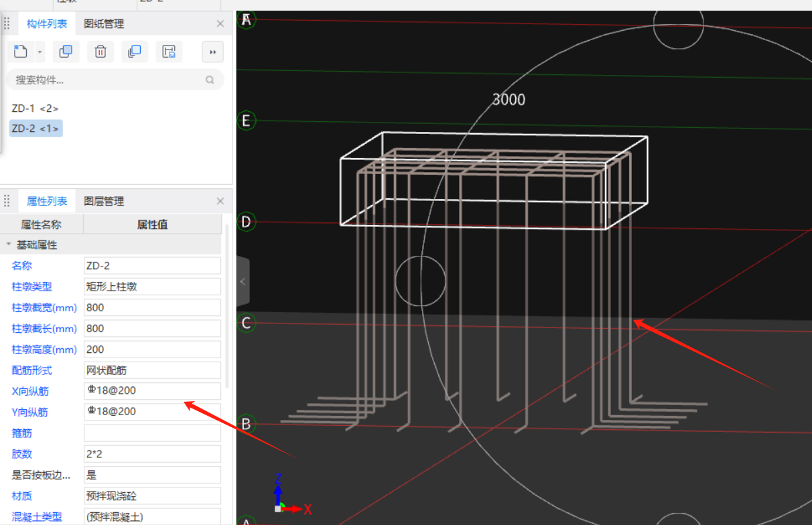Edit the 肢数 value 2*2

coord(152,454)
